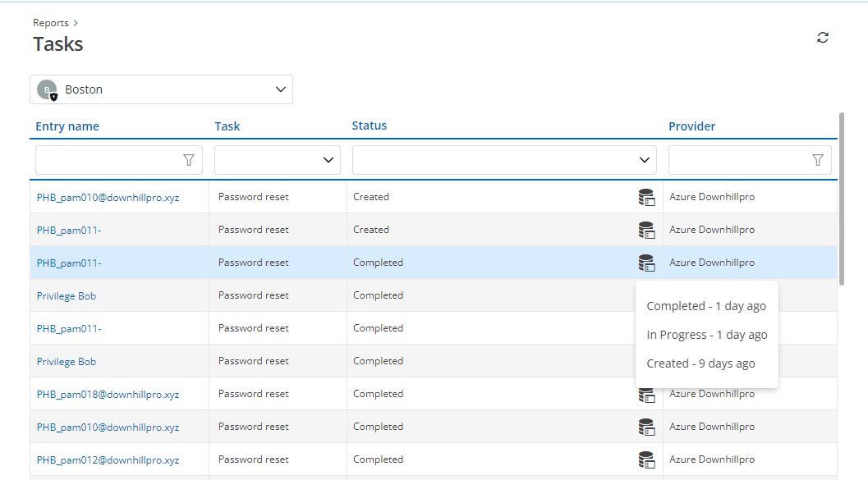Viewport: 868px width, 480px height.
Task: Sort by the Entry name column header
Action: tap(67, 126)
